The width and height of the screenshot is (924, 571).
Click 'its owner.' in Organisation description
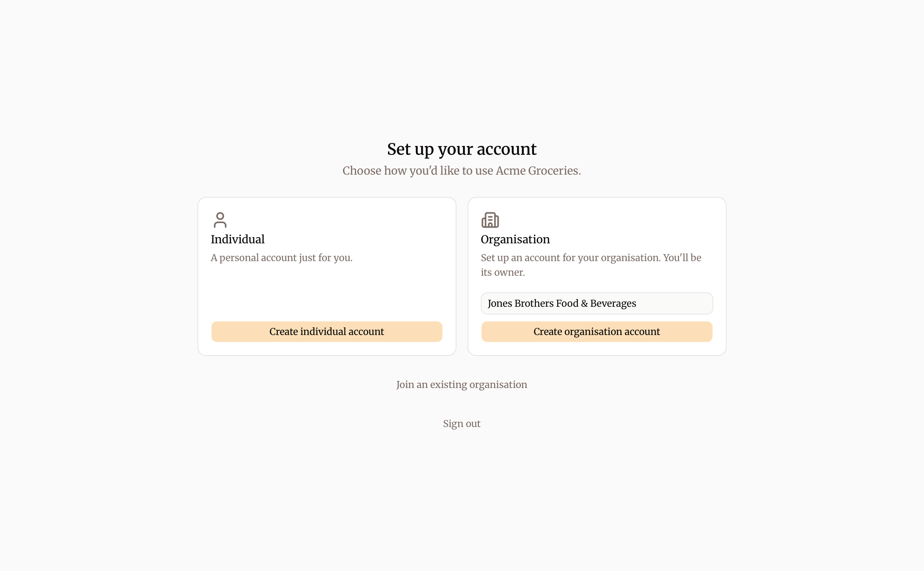click(x=502, y=272)
